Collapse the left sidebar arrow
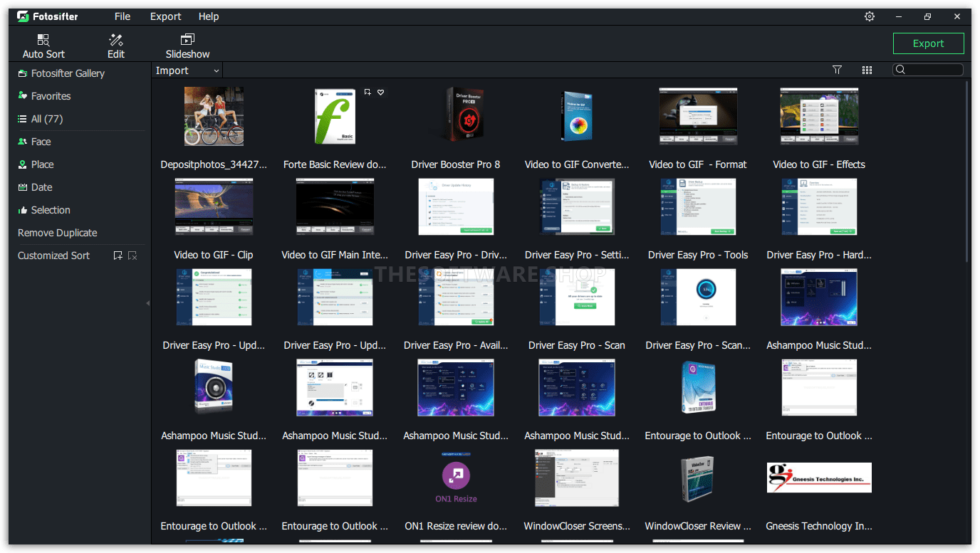980x553 pixels. pos(148,303)
